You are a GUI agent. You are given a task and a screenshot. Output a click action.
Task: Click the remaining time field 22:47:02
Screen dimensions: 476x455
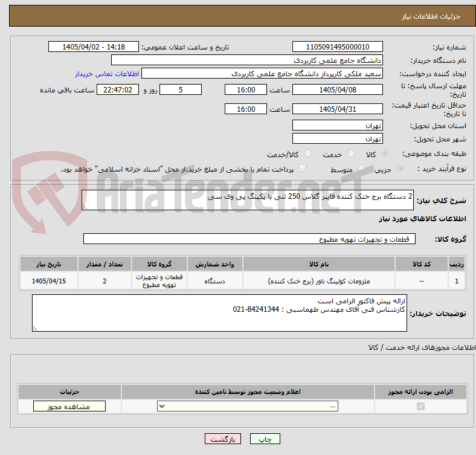point(118,89)
